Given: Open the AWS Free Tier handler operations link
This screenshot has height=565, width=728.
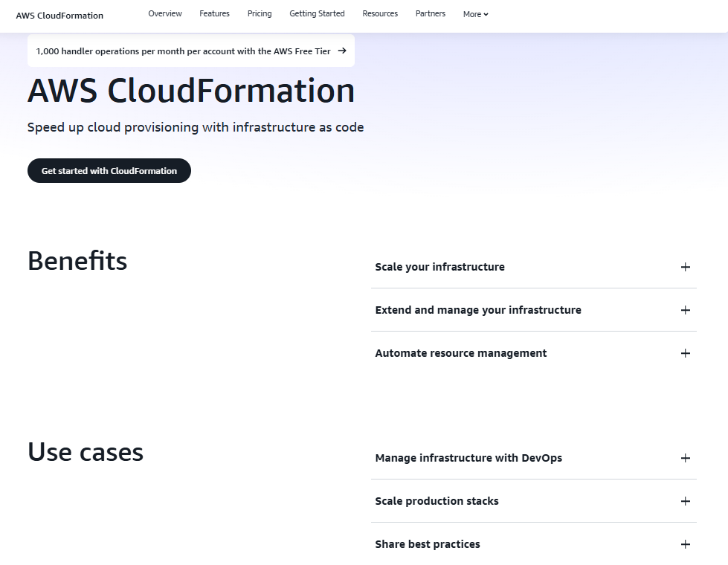Looking at the screenshot, I should (191, 51).
